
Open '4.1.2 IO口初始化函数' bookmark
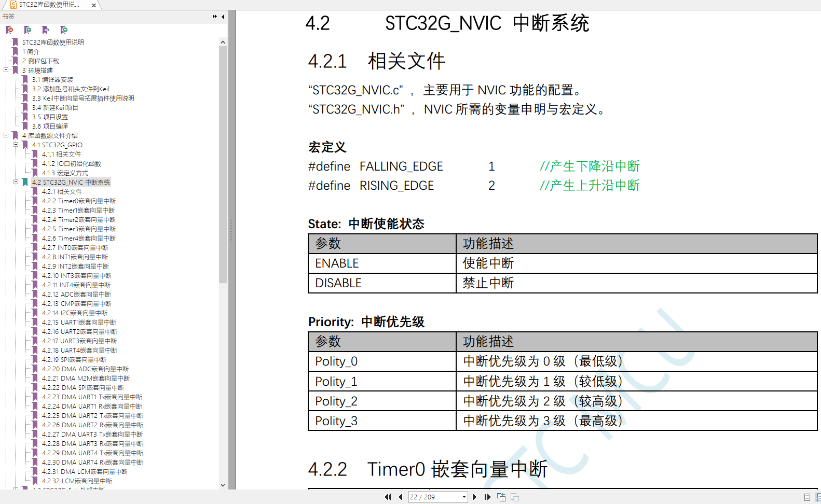pyautogui.click(x=72, y=163)
